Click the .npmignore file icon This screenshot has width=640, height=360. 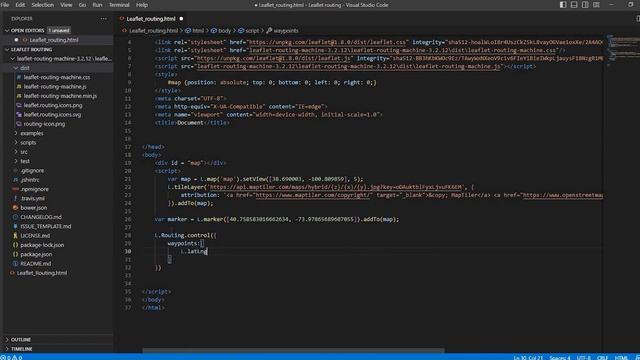(16, 189)
